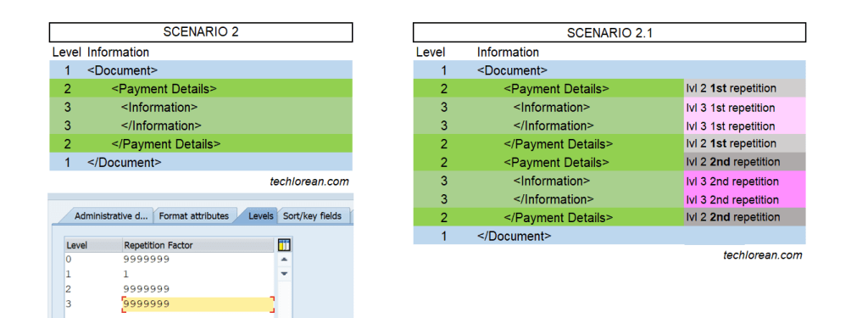Screen dimensions: 868x318
Task: Select </Document> row in Scenario 2.1 table
Action: (x=609, y=236)
